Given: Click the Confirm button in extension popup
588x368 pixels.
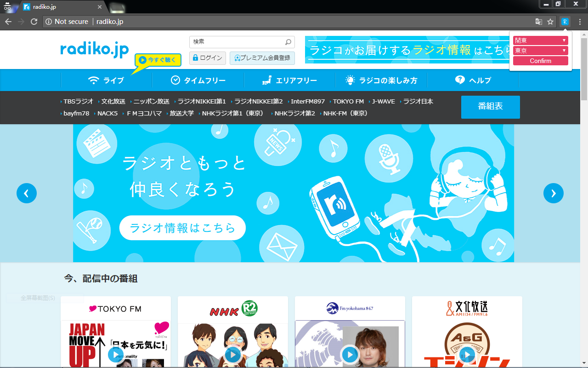Looking at the screenshot, I should click(540, 61).
